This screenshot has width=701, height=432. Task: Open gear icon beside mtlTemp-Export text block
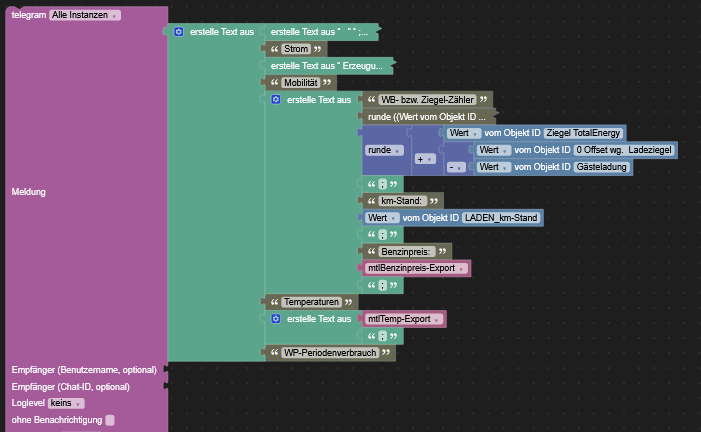(x=276, y=319)
